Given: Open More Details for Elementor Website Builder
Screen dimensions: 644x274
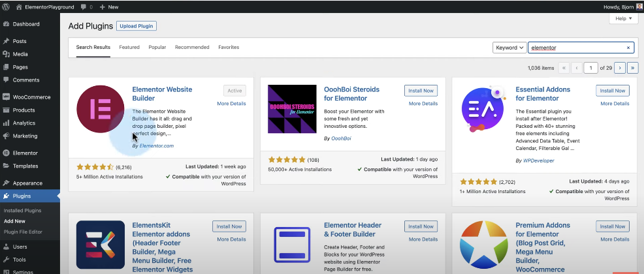Looking at the screenshot, I should [232, 104].
